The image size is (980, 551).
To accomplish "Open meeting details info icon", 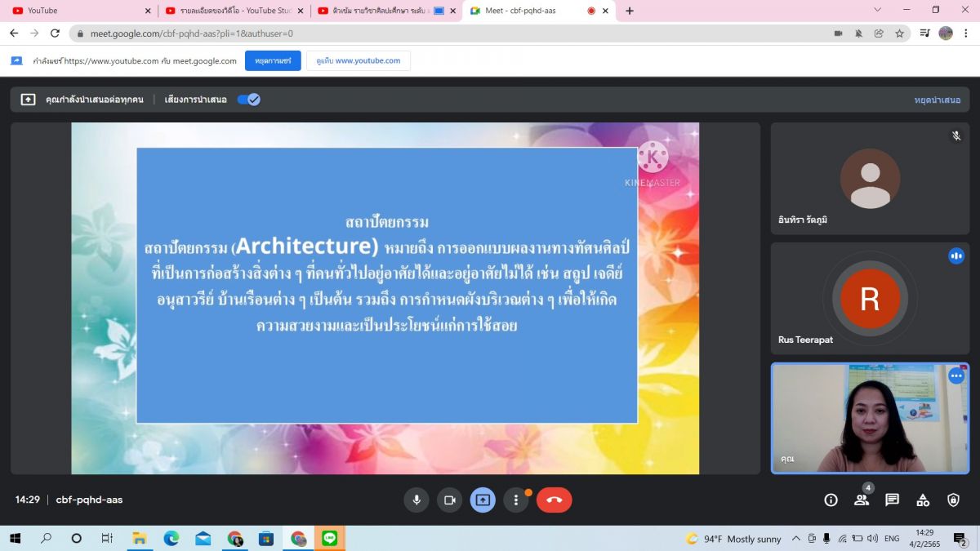I will click(831, 500).
